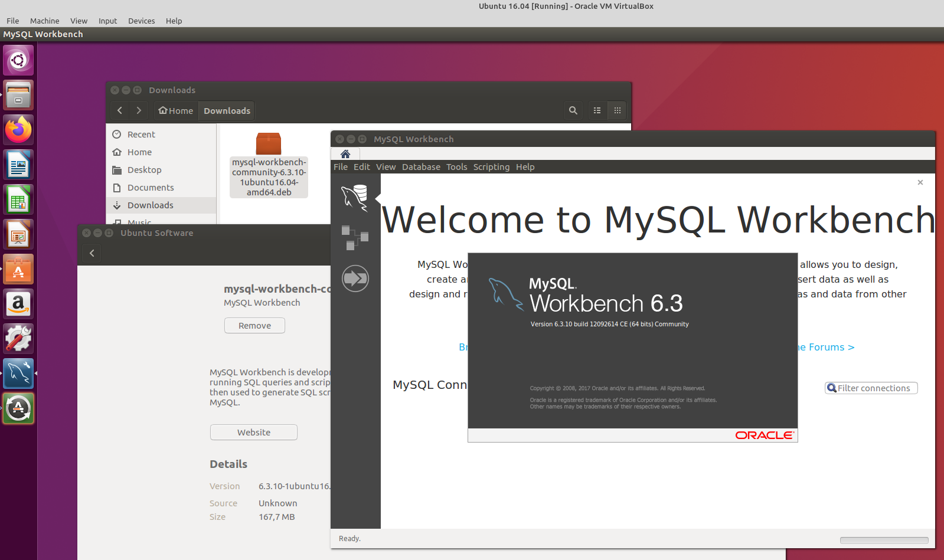Click Website button in Ubuntu Software
Viewport: 944px width, 560px height.
pos(254,433)
